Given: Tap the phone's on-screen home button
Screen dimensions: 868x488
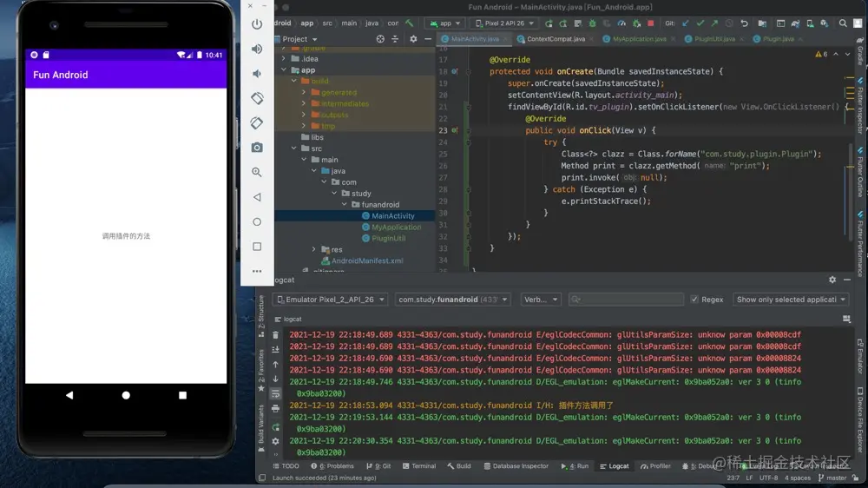Looking at the screenshot, I should [126, 395].
